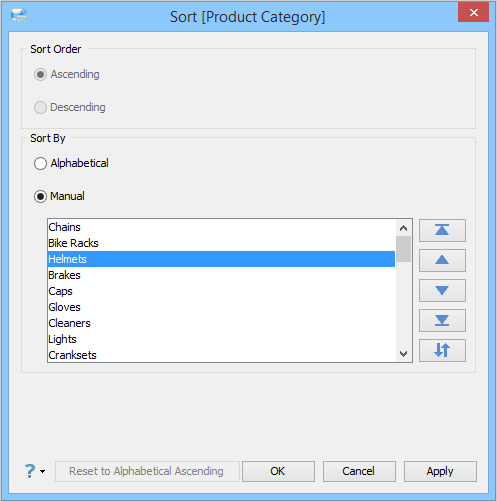The image size is (497, 502).
Task: Click the list scroll down arrow
Action: click(403, 354)
